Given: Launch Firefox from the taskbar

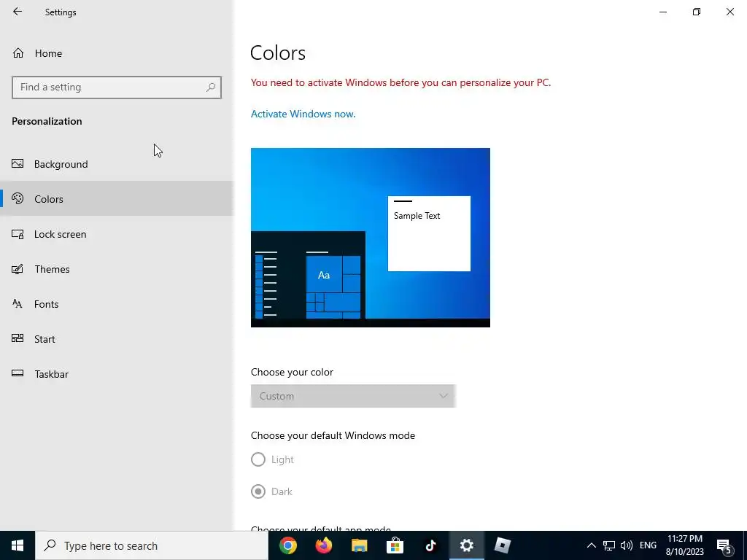Looking at the screenshot, I should pos(324,545).
